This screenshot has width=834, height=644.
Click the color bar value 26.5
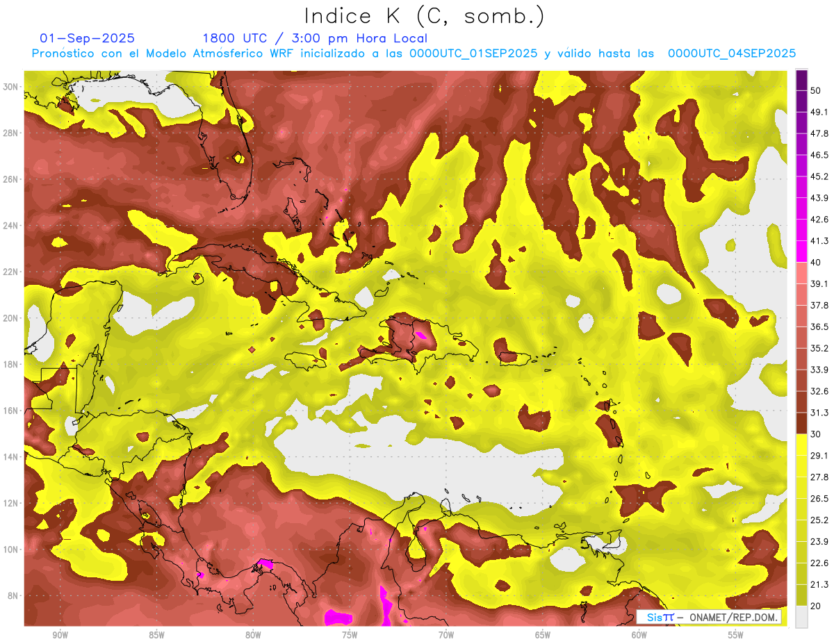pyautogui.click(x=819, y=499)
